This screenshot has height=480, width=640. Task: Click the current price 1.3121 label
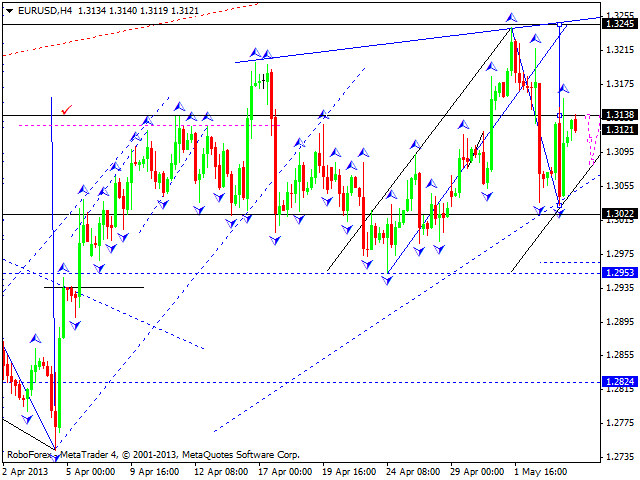pos(619,130)
